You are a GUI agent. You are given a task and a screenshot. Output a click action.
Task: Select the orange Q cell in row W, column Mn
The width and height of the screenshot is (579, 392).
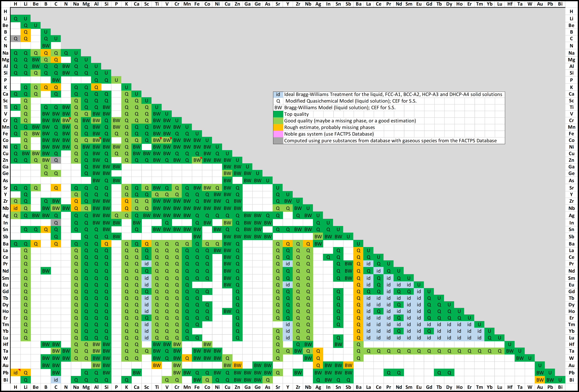(187, 358)
